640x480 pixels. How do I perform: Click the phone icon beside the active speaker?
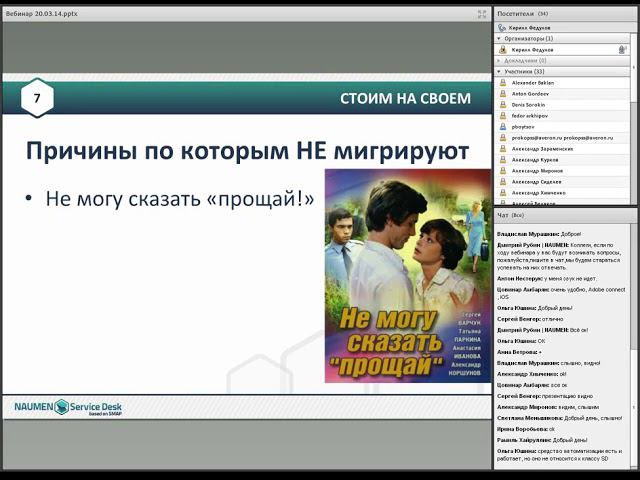502,28
